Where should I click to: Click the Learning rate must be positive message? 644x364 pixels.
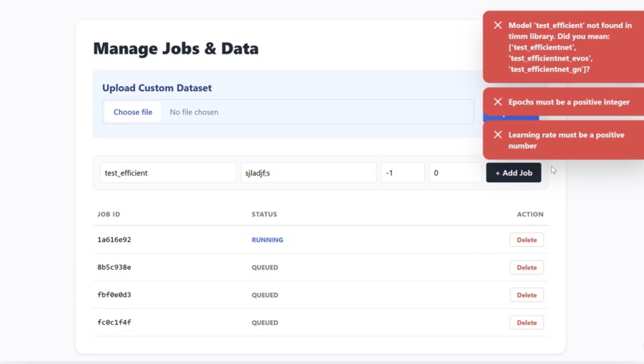tap(566, 140)
